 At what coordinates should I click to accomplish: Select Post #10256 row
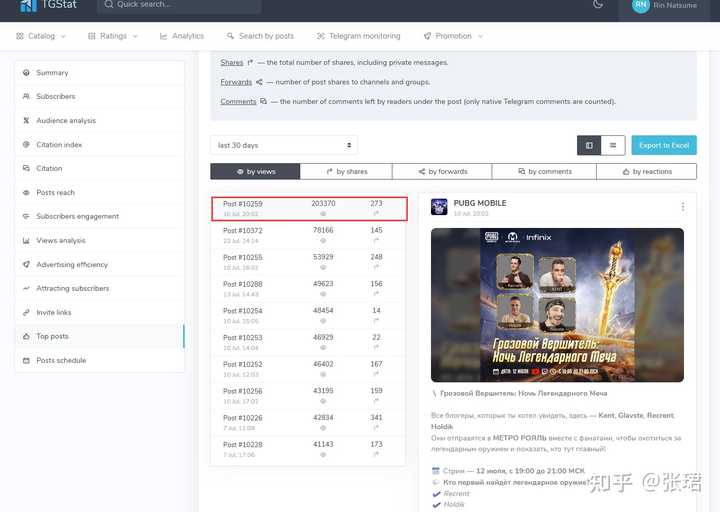(x=308, y=396)
